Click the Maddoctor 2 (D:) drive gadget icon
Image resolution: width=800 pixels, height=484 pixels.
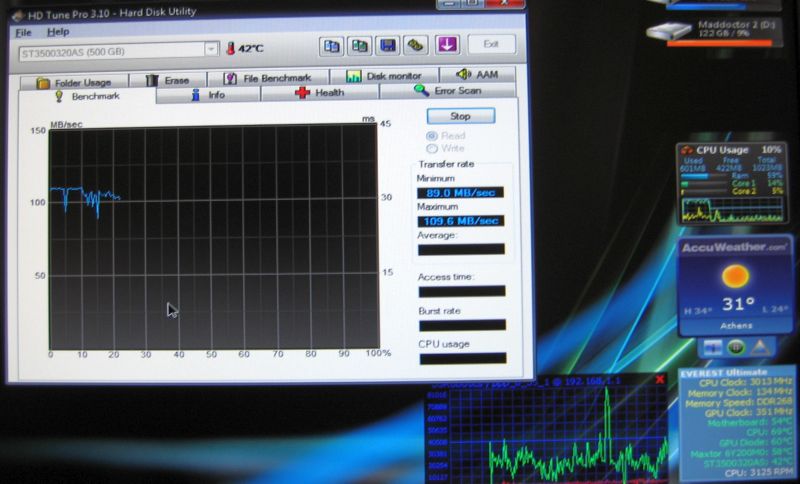tap(668, 30)
